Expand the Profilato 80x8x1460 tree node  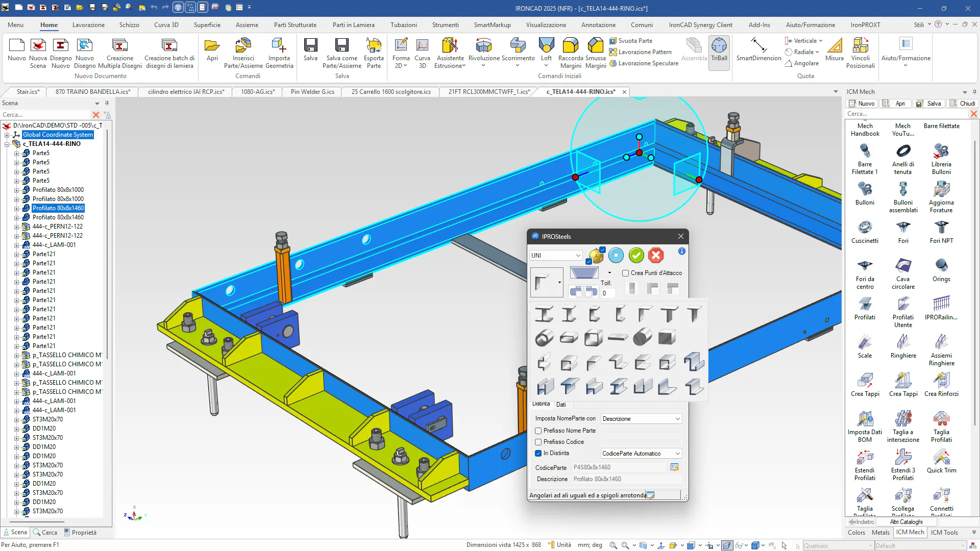(x=16, y=208)
